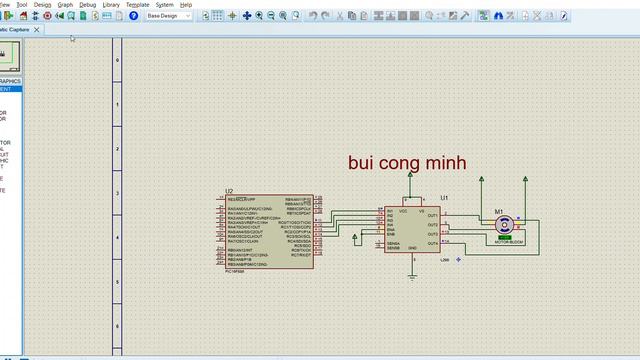
Task: Open the Packaging Tool icon
Action: pyautogui.click(x=453, y=16)
